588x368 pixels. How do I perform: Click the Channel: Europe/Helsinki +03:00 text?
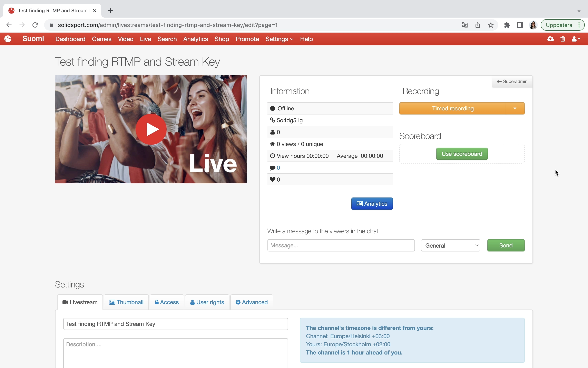pos(348,336)
